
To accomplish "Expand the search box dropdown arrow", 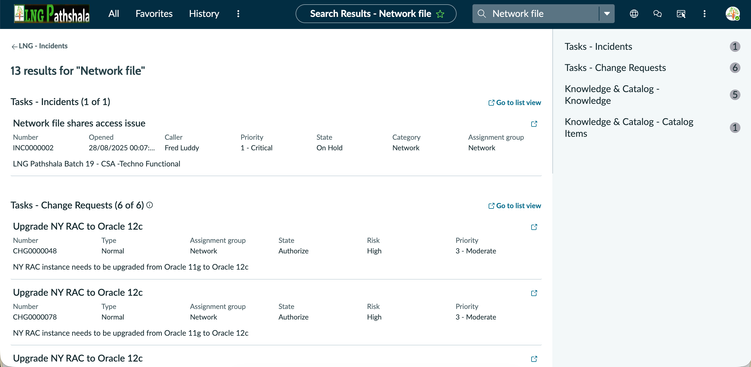I will pyautogui.click(x=607, y=14).
